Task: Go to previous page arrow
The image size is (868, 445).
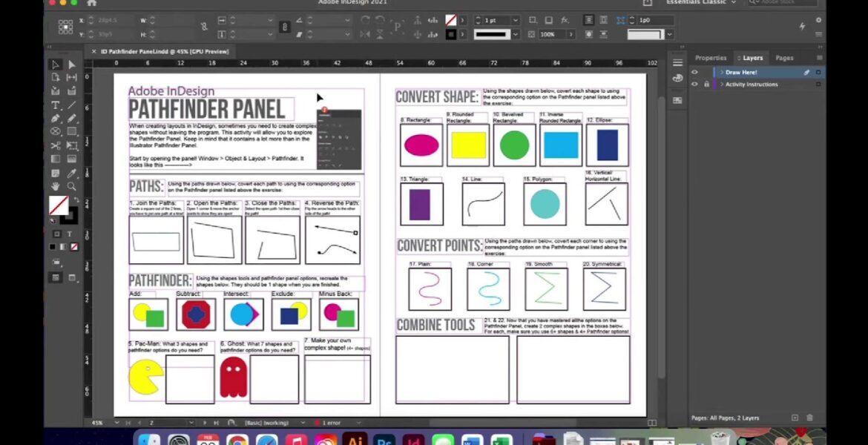Action: pos(139,423)
